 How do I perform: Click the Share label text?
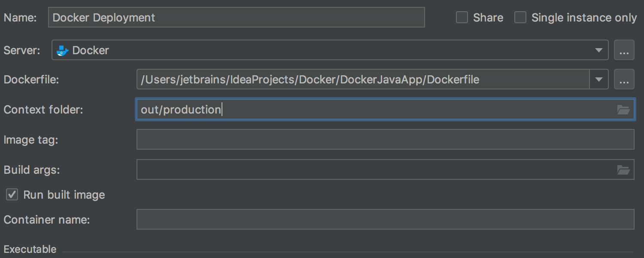488,18
